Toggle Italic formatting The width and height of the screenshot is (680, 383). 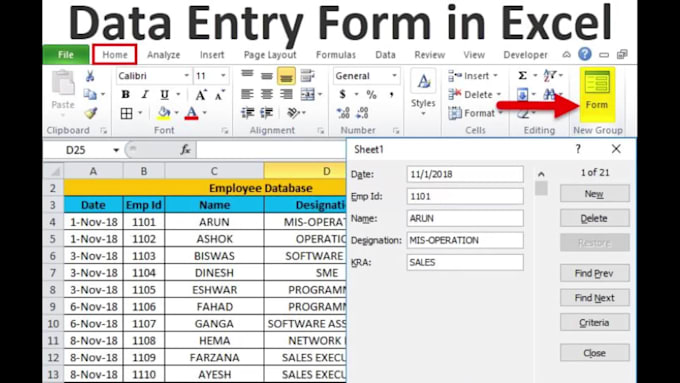pyautogui.click(x=145, y=95)
